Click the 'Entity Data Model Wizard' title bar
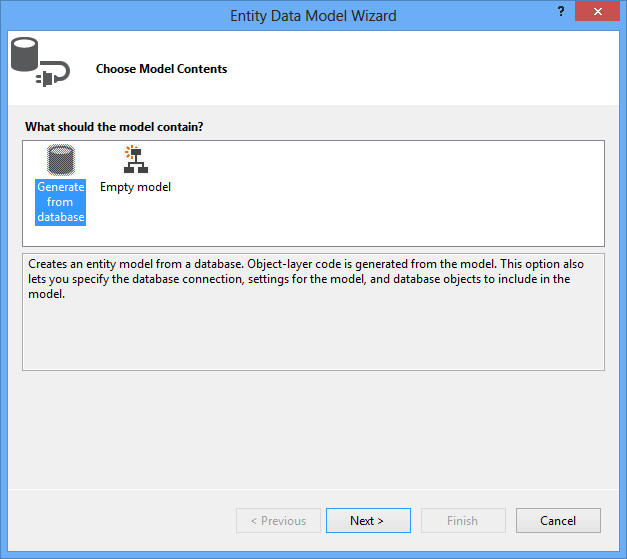627x559 pixels. (x=313, y=16)
